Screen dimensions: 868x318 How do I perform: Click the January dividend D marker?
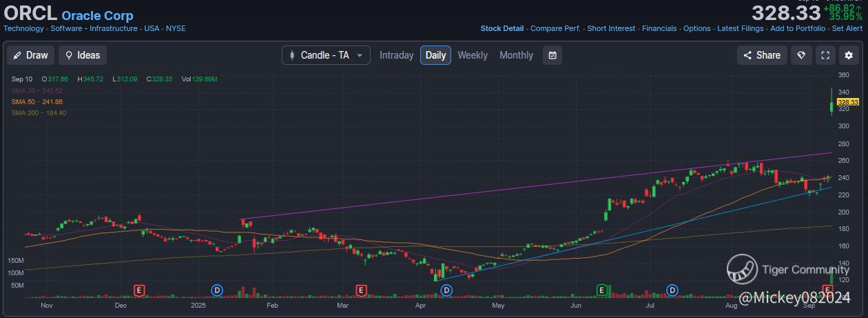216,290
